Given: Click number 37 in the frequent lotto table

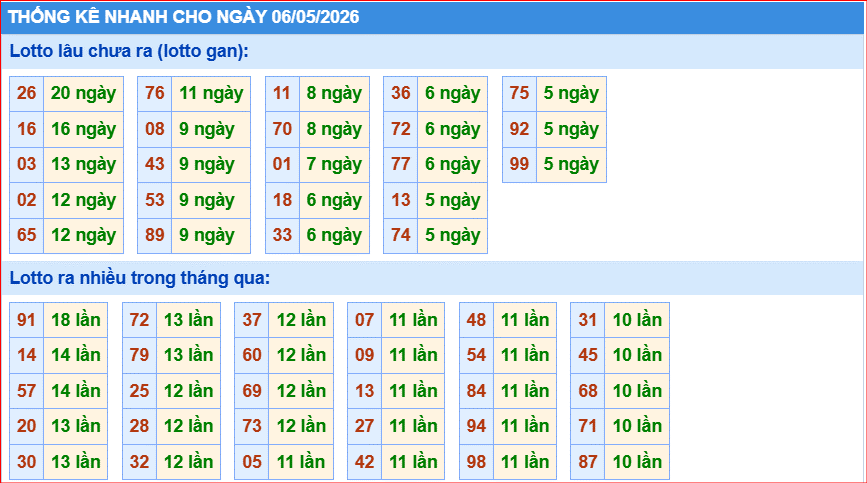Looking at the screenshot, I should point(252,320).
